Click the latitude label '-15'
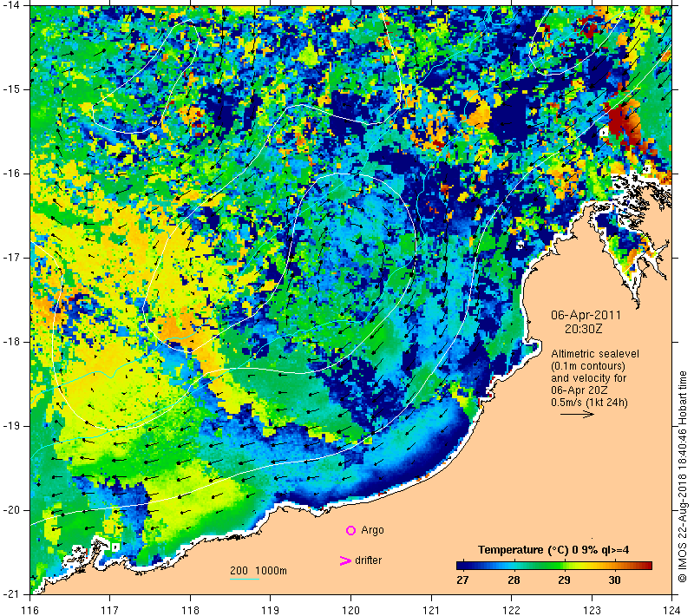 10,89
